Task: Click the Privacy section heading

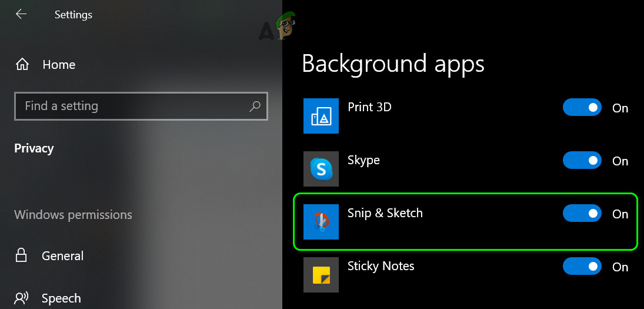Action: [x=34, y=148]
